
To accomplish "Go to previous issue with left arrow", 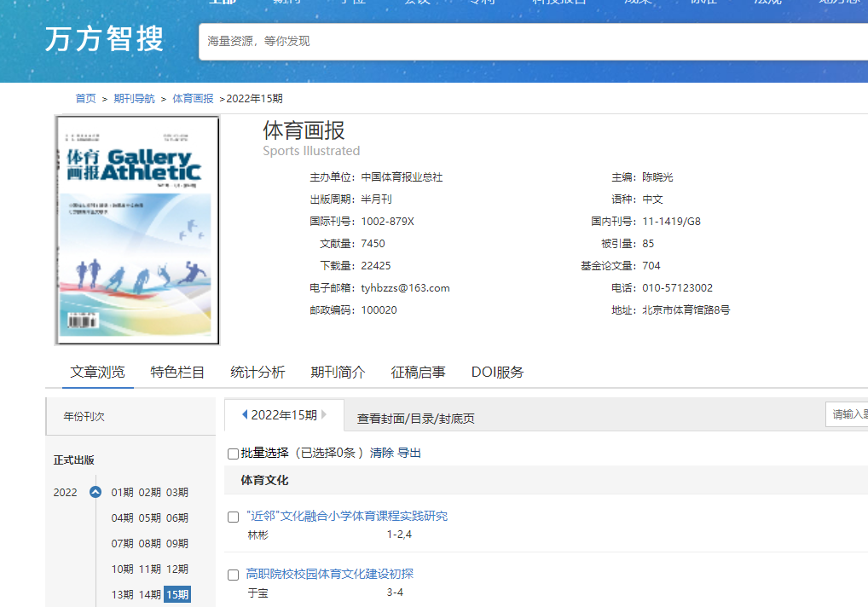I will coord(246,415).
